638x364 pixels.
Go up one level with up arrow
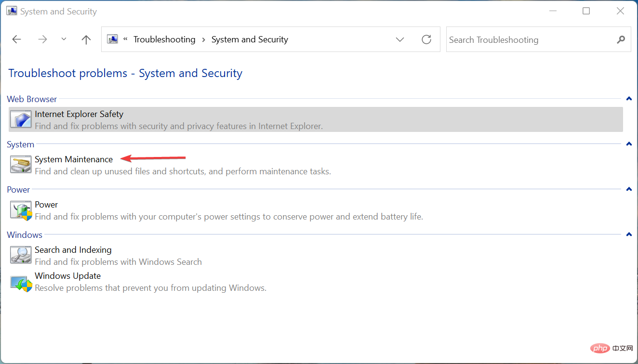click(x=86, y=39)
